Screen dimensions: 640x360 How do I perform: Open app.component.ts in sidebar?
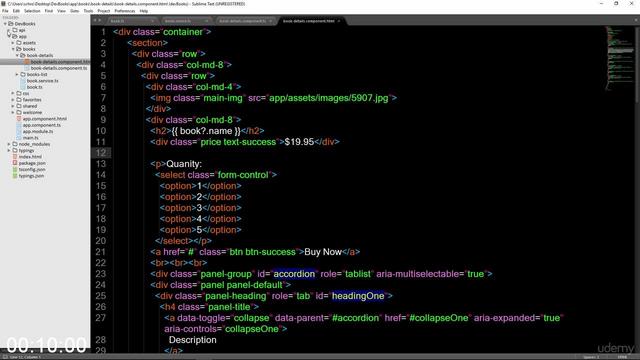click(x=42, y=125)
